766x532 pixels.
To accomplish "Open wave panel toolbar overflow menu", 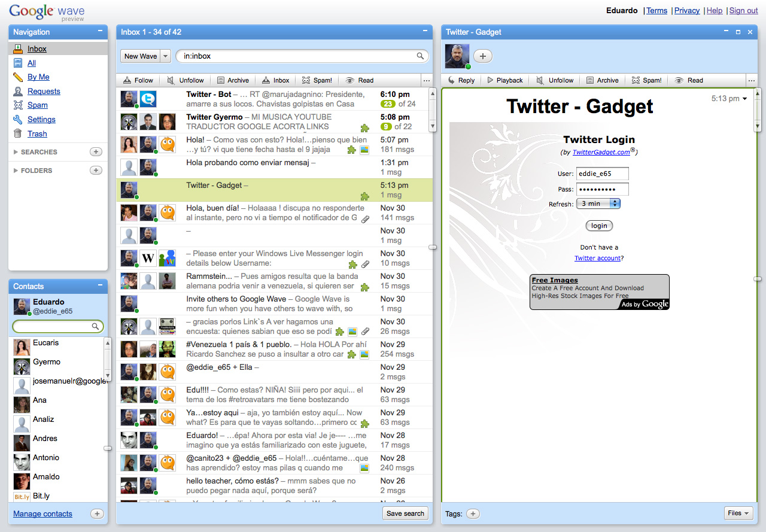I will click(x=752, y=80).
